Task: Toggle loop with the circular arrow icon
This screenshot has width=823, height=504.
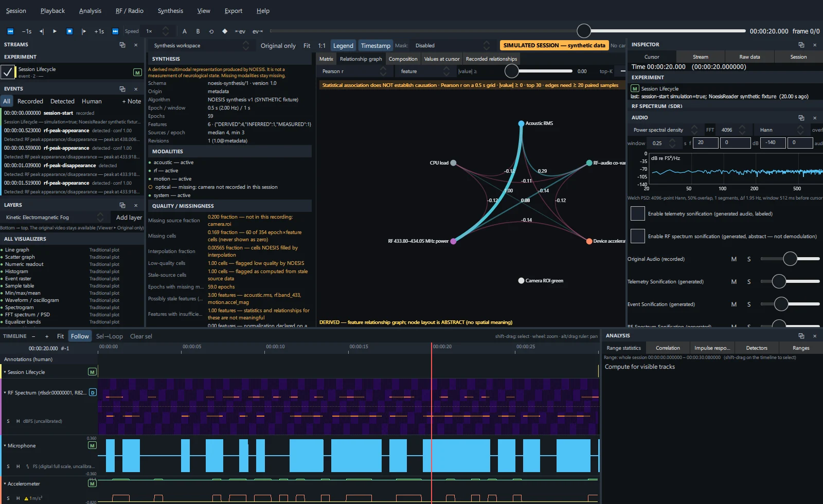Action: tap(211, 31)
